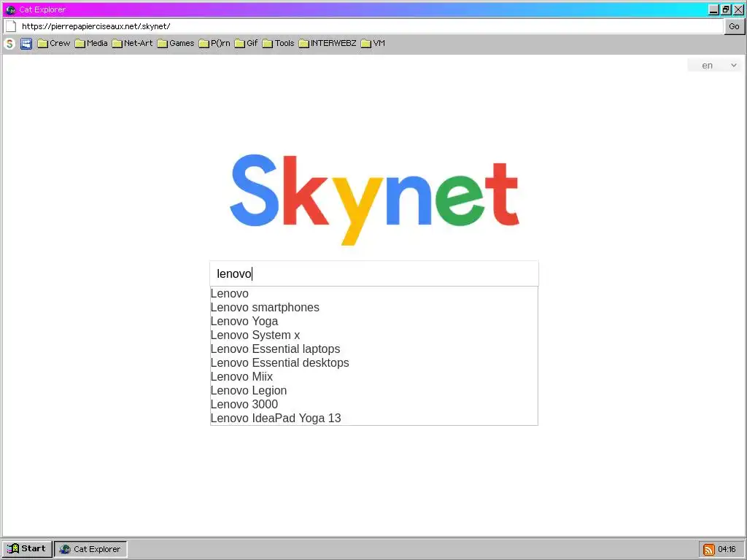Open the Games bookmarks folder

click(x=176, y=43)
